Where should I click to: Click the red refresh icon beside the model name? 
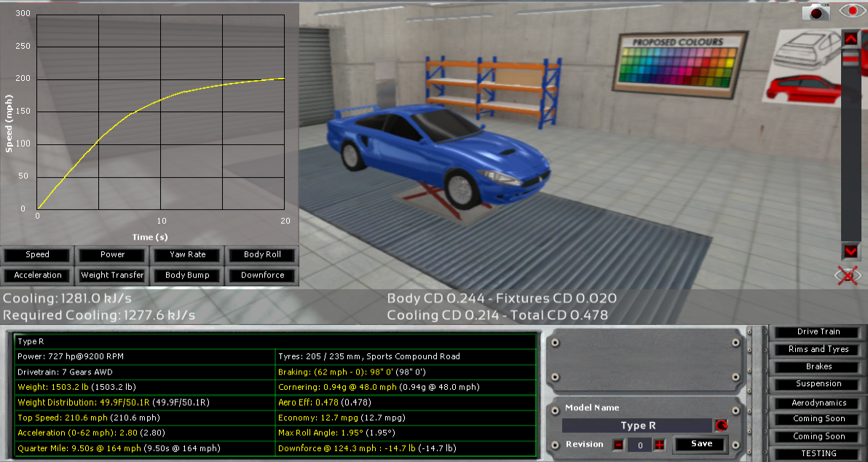point(721,426)
